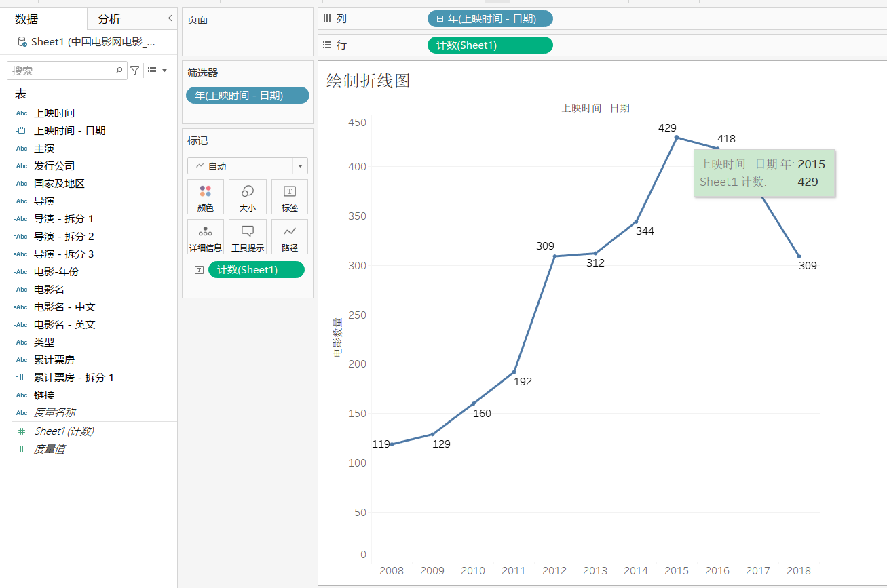Click the 2015 data point tooltip
Viewport: 887px width, 588px height.
tap(764, 173)
